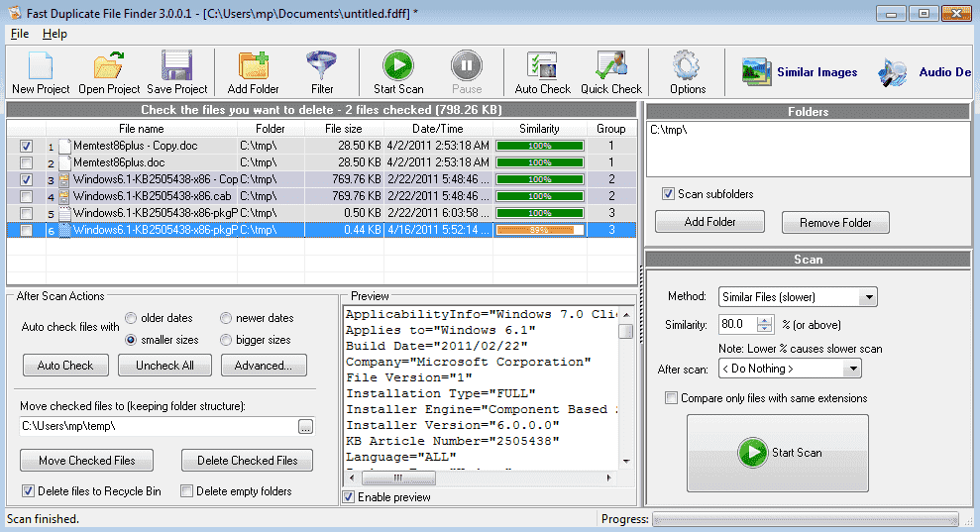The height and width of the screenshot is (532, 980).
Task: Click Delete Checked Files button
Action: pyautogui.click(x=247, y=461)
